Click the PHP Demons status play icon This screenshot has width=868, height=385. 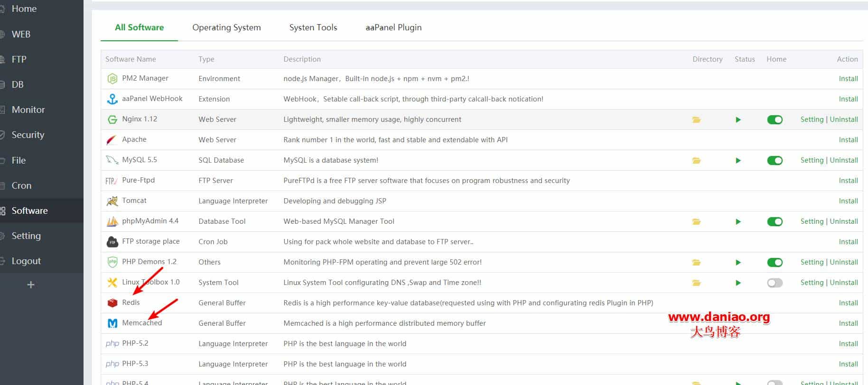click(x=738, y=263)
